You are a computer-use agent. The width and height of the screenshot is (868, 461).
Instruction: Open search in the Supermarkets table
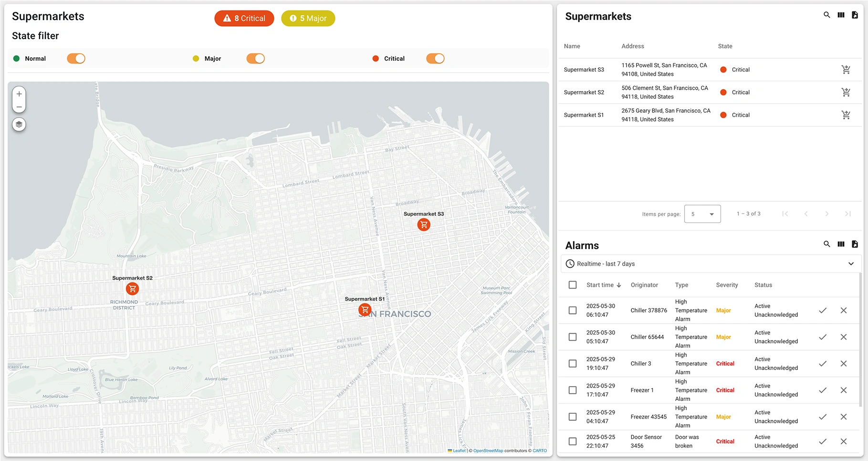point(827,15)
